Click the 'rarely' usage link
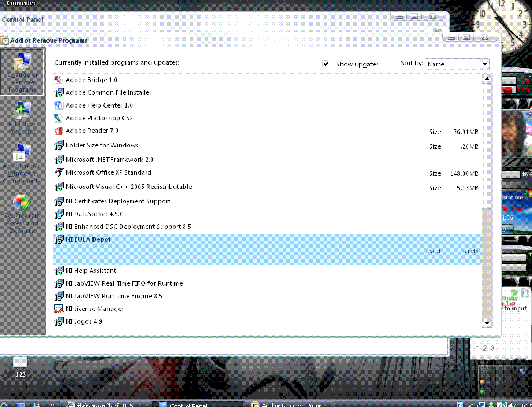 click(x=470, y=251)
